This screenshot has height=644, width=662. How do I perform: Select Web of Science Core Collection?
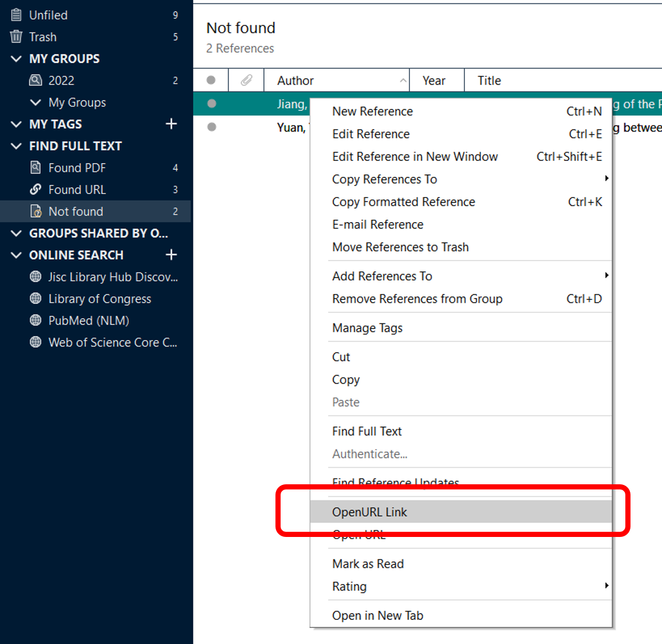click(x=95, y=342)
